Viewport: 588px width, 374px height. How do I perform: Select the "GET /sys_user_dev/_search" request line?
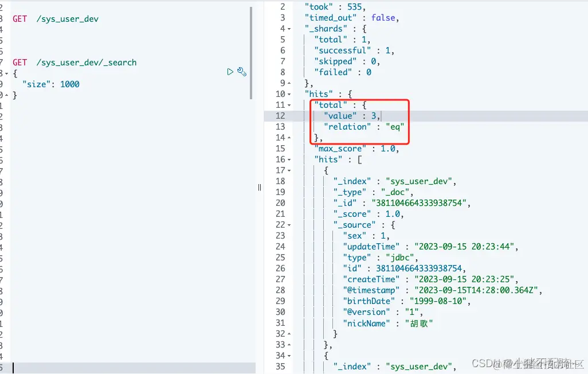pos(75,63)
